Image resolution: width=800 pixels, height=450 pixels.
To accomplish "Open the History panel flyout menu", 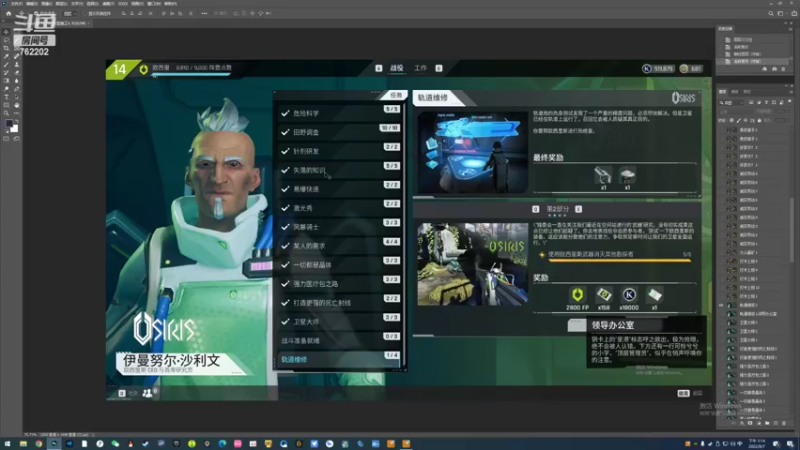I will (x=790, y=29).
